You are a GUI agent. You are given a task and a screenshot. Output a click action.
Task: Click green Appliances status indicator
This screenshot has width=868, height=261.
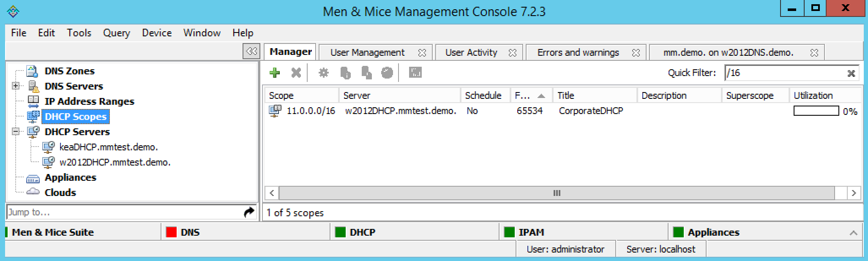(678, 232)
